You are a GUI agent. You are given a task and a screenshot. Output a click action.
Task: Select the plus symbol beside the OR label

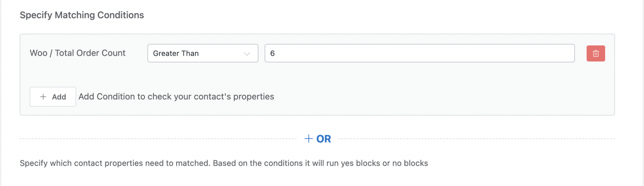308,138
